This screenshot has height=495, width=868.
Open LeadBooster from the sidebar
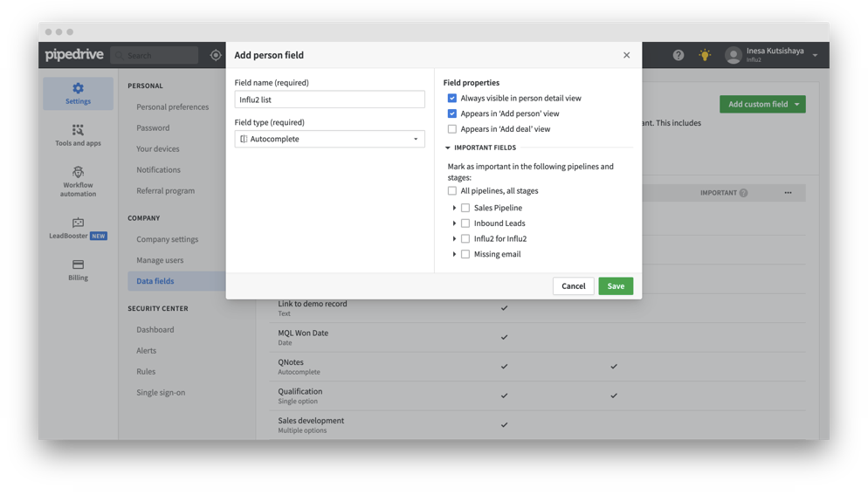pyautogui.click(x=78, y=229)
